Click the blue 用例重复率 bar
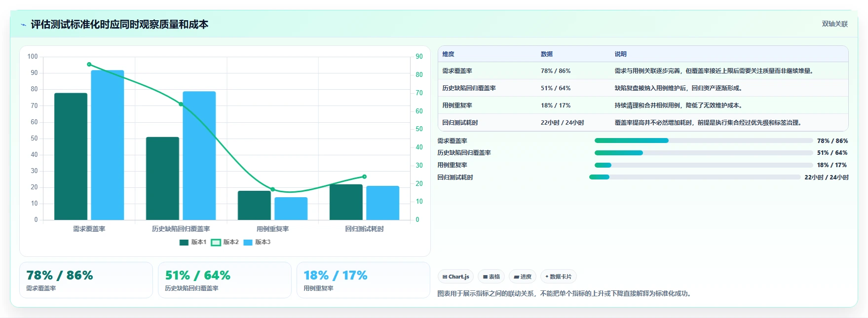Screen dimensions: 868x318 [291, 209]
